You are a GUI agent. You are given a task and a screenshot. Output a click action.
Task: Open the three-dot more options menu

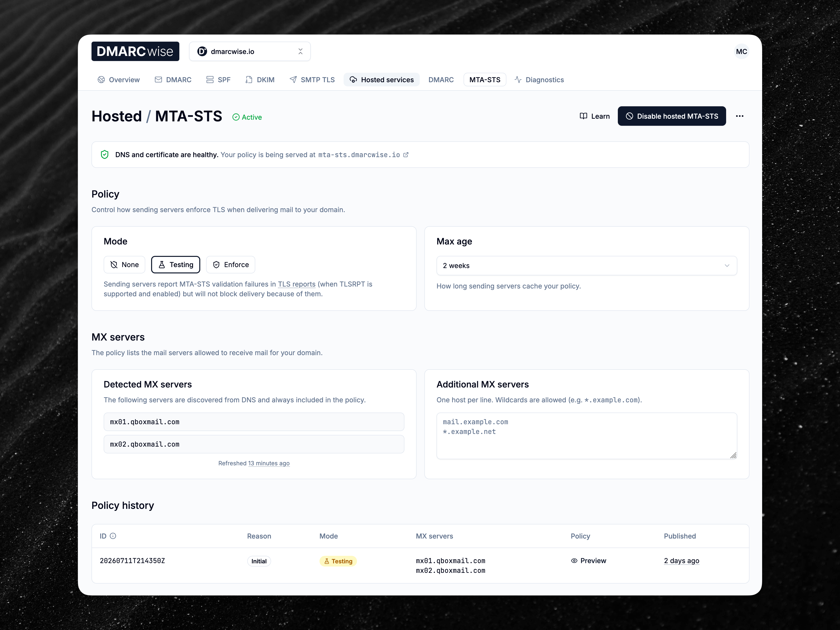(739, 116)
